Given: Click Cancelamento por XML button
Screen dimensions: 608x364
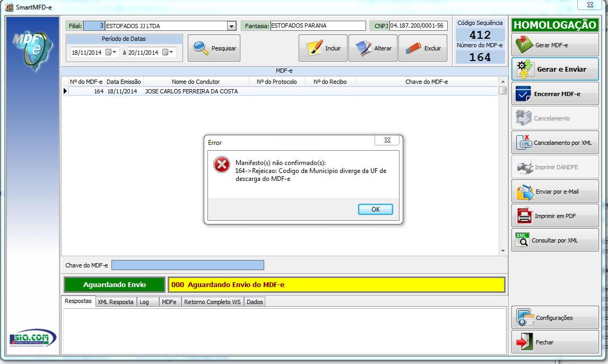Looking at the screenshot, I should coord(555,143).
